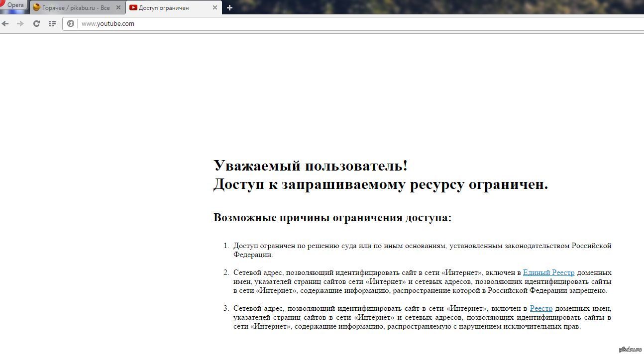
Task: Open the Единый Реестр link
Action: pos(548,272)
